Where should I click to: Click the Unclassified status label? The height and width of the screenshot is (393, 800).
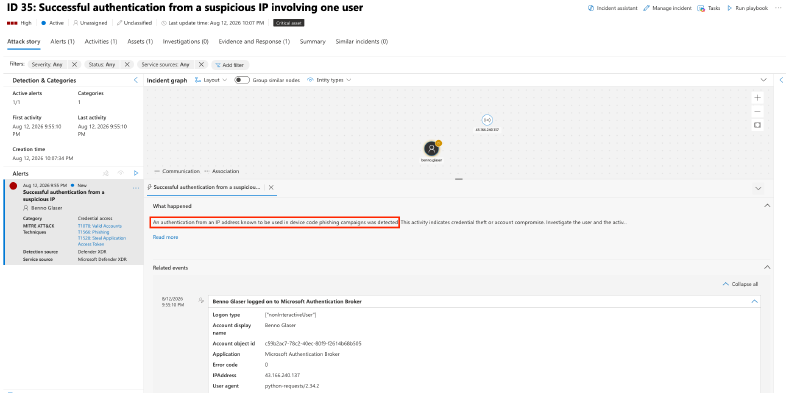(135, 23)
